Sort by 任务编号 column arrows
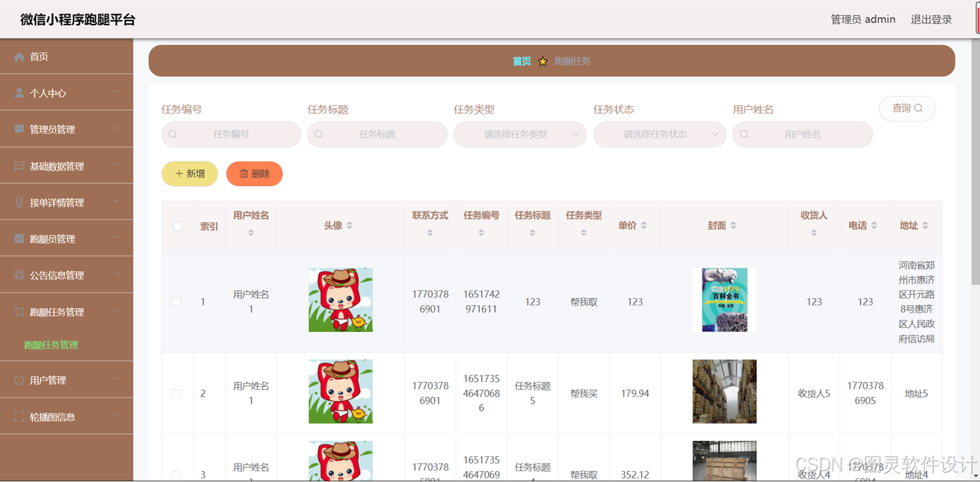980x482 pixels. (481, 232)
